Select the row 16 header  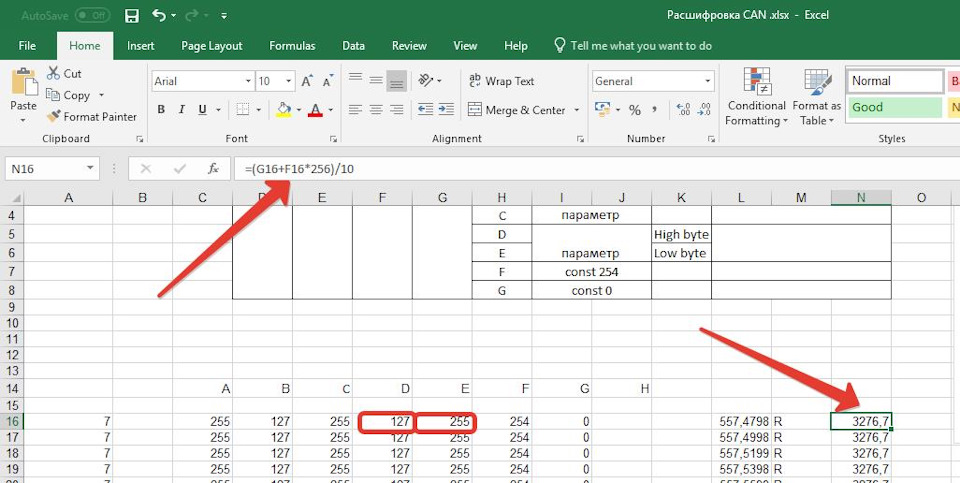tap(13, 421)
